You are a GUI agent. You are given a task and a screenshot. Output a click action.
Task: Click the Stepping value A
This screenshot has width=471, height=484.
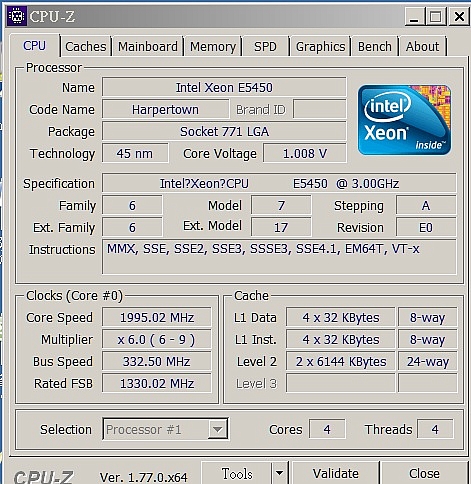click(x=426, y=205)
